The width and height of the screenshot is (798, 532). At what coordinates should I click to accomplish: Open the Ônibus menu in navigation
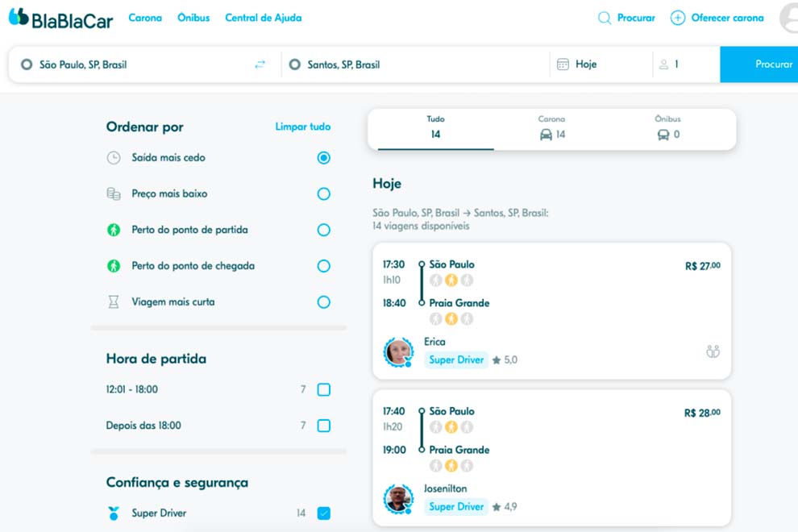tap(193, 18)
